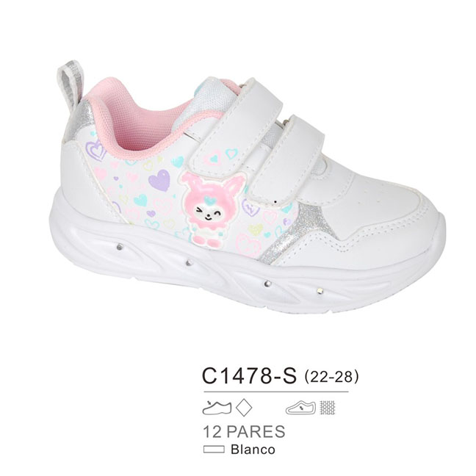This screenshot has width=476, height=476.
Task: Click the purple outlined heart near the heel
Action: click(95, 151)
